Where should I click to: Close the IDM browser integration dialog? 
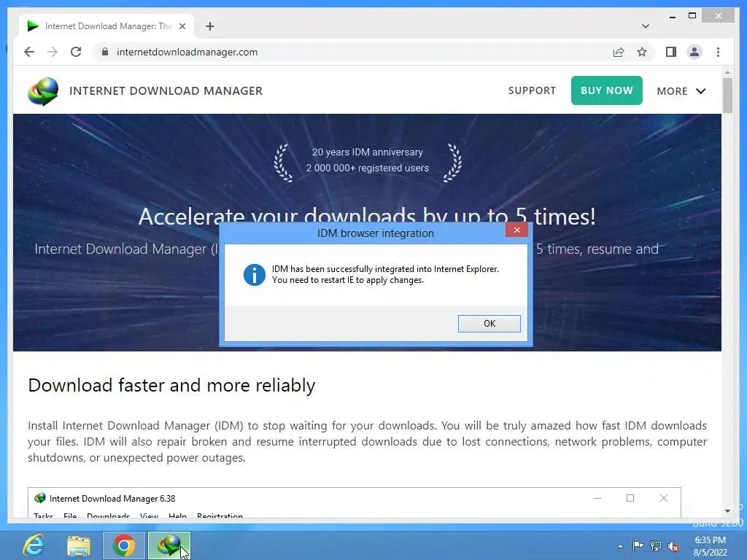pyautogui.click(x=517, y=230)
